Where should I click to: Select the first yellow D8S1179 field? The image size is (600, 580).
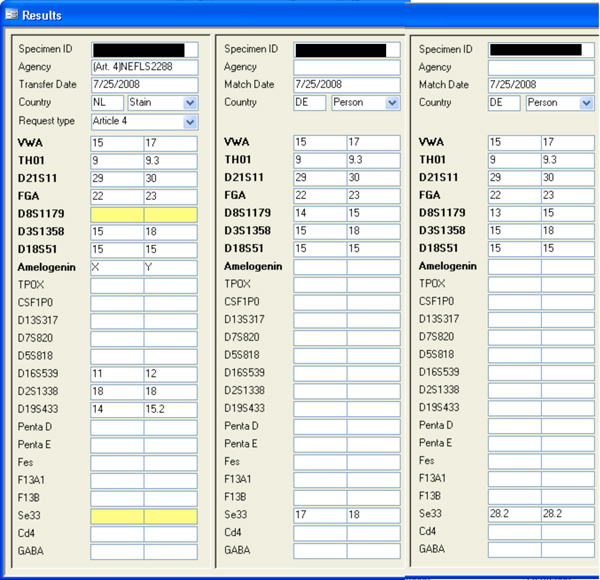coord(116,214)
